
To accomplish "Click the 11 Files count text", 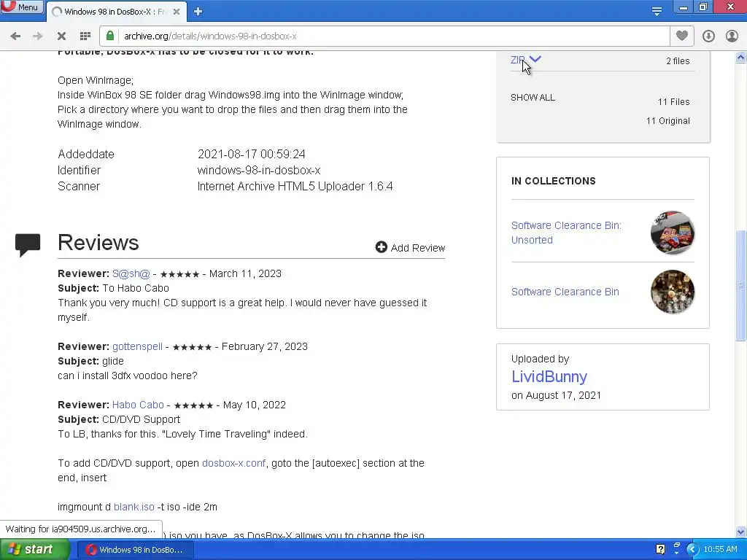I will 673,102.
